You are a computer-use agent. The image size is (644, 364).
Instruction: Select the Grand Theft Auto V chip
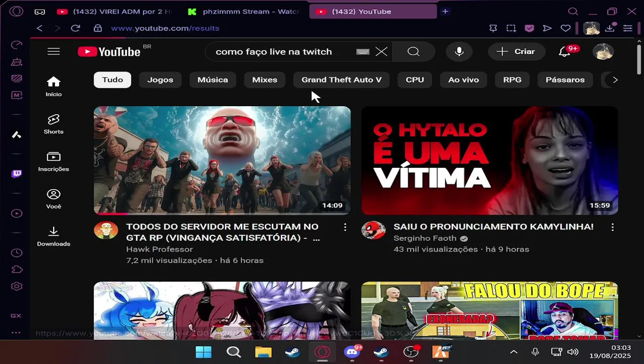click(x=341, y=80)
